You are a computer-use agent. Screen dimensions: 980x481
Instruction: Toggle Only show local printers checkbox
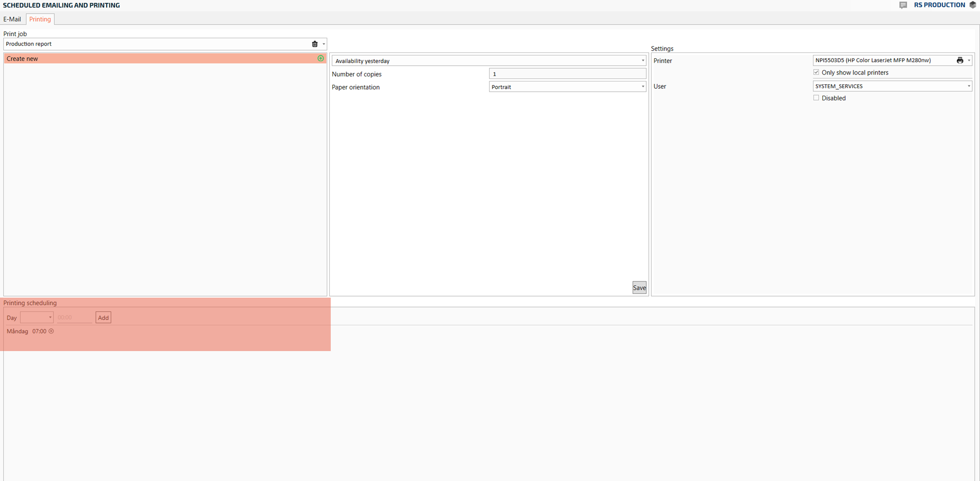click(816, 73)
